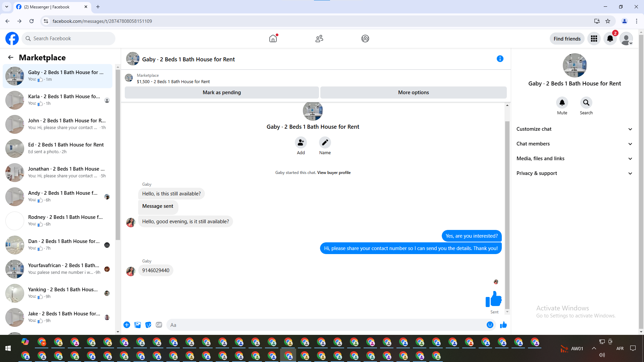Edit the chat name
644x362 pixels.
point(325,142)
